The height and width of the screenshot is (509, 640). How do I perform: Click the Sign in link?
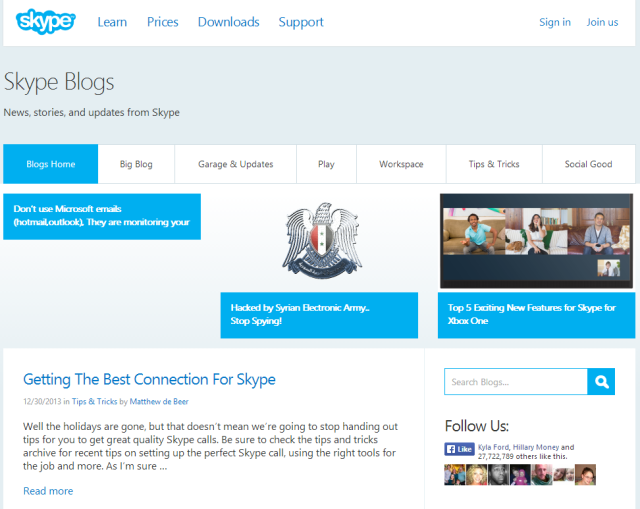[x=555, y=22]
